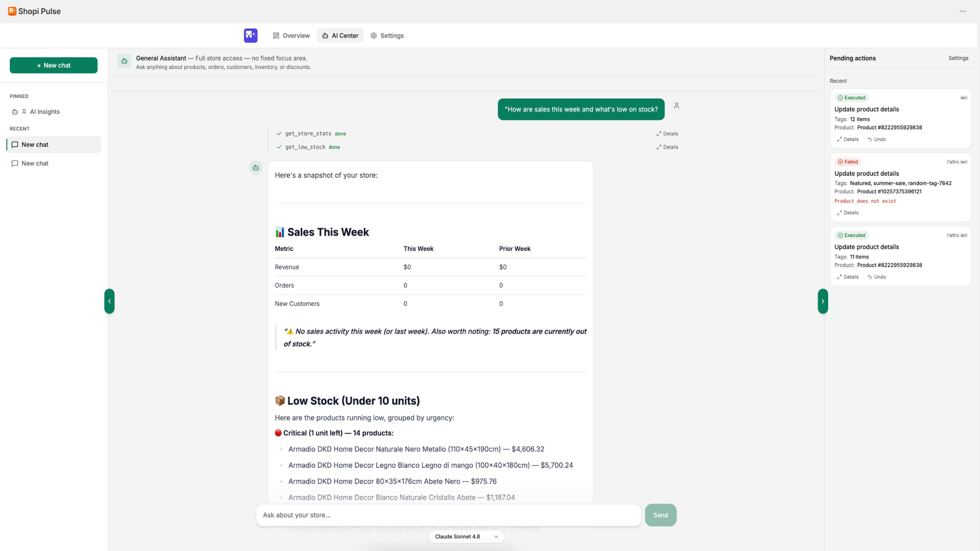
Task: Undo the 12 items executed action
Action: 876,140
